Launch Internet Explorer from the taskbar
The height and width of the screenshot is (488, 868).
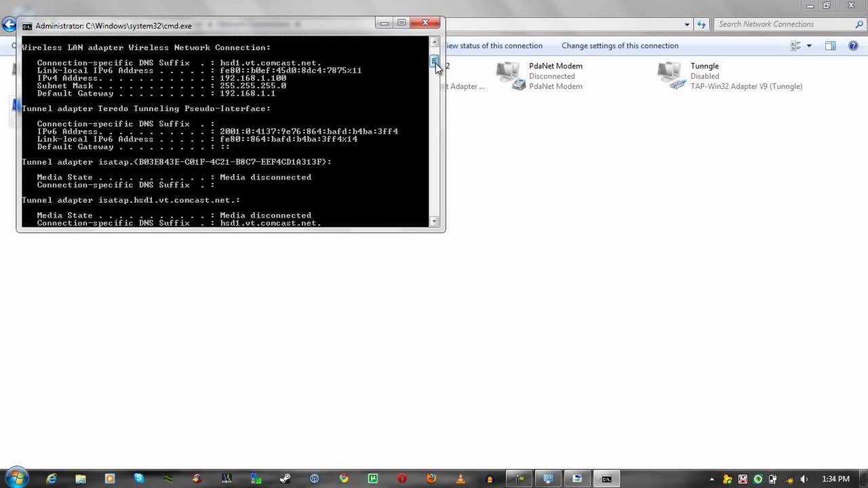[52, 479]
